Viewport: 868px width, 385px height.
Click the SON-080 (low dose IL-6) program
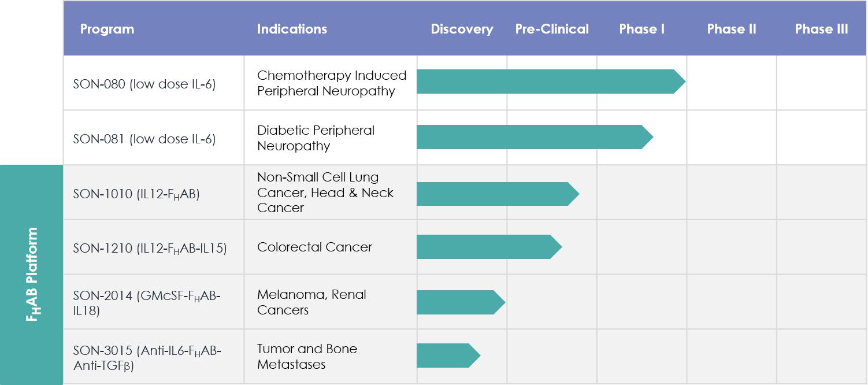(144, 84)
